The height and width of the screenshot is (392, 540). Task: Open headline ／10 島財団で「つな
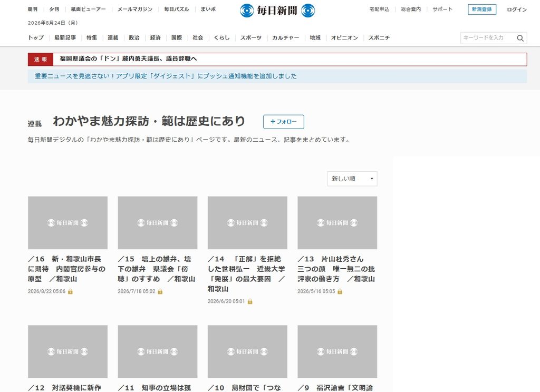(x=245, y=388)
